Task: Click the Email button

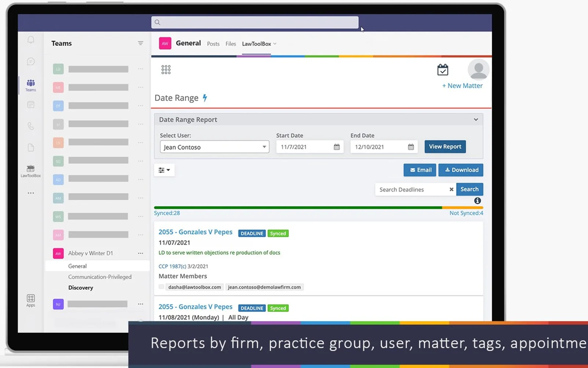Action: 420,170
